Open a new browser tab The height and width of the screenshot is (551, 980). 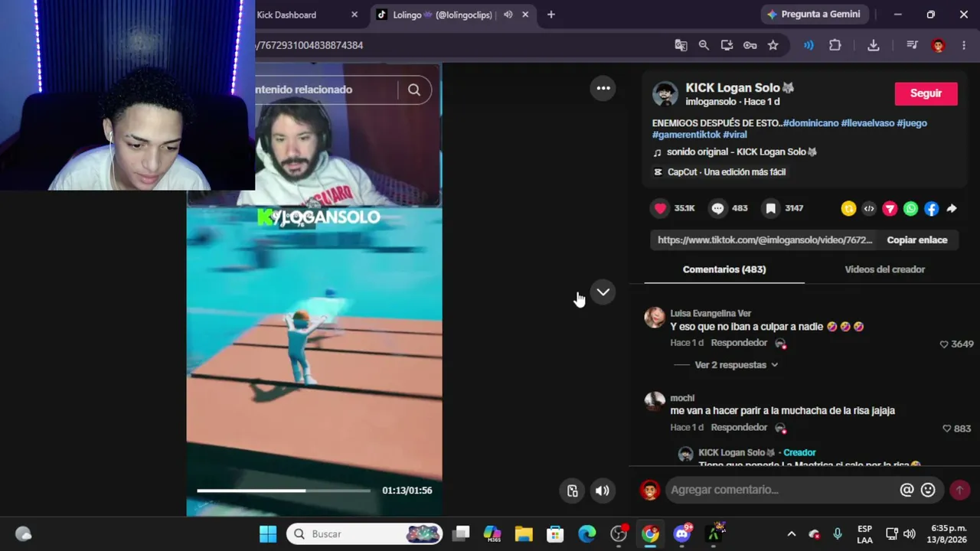(x=550, y=15)
